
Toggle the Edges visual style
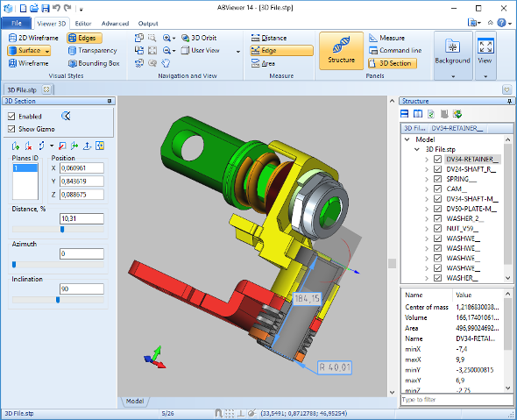[x=84, y=38]
